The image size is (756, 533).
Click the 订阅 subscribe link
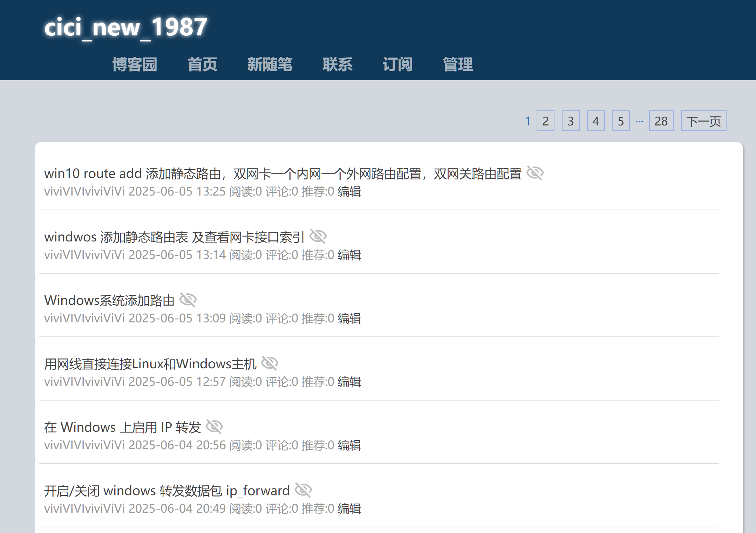(397, 64)
